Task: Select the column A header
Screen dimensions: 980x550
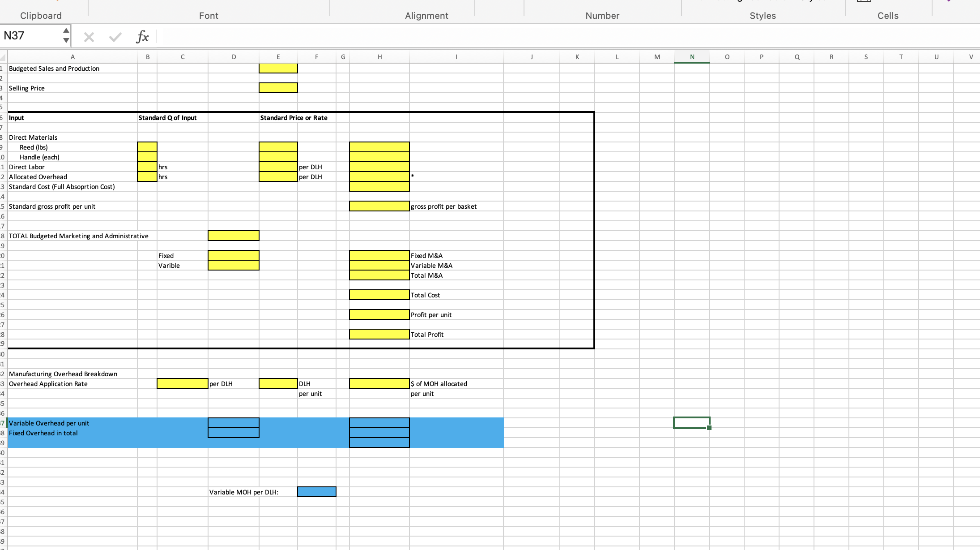Action: [x=72, y=57]
